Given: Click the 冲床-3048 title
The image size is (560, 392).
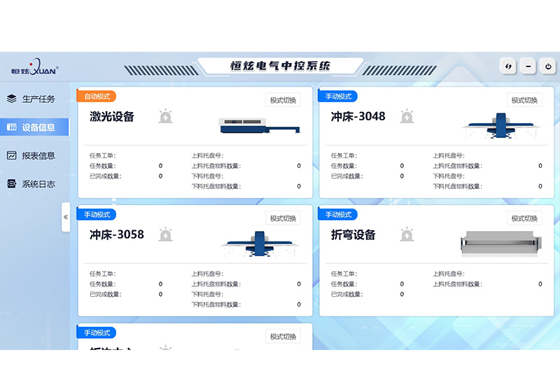Looking at the screenshot, I should coord(358,116).
